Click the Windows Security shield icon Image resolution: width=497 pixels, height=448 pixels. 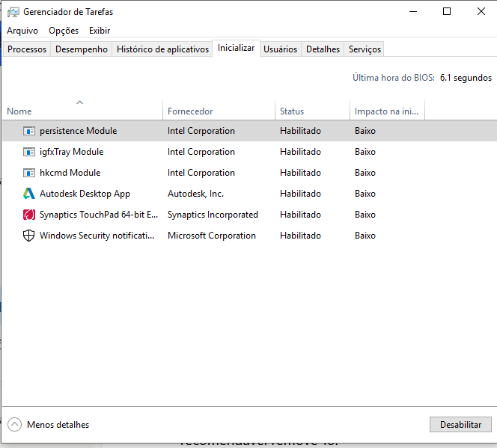pyautogui.click(x=29, y=236)
